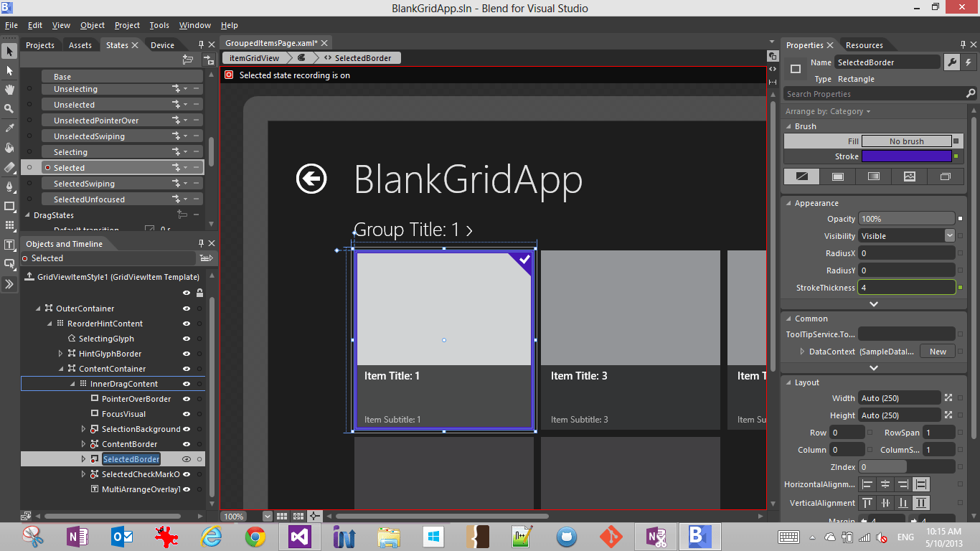Choose the gradient brush editor
This screenshot has height=551, width=980.
pos(874,176)
